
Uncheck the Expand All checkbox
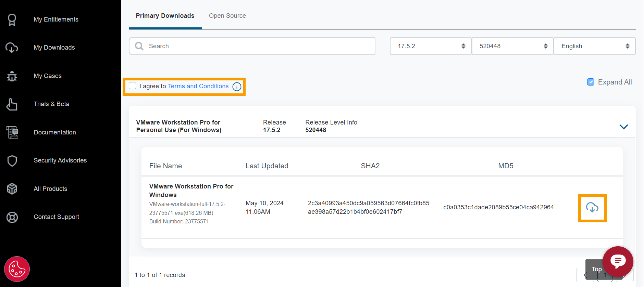[591, 82]
